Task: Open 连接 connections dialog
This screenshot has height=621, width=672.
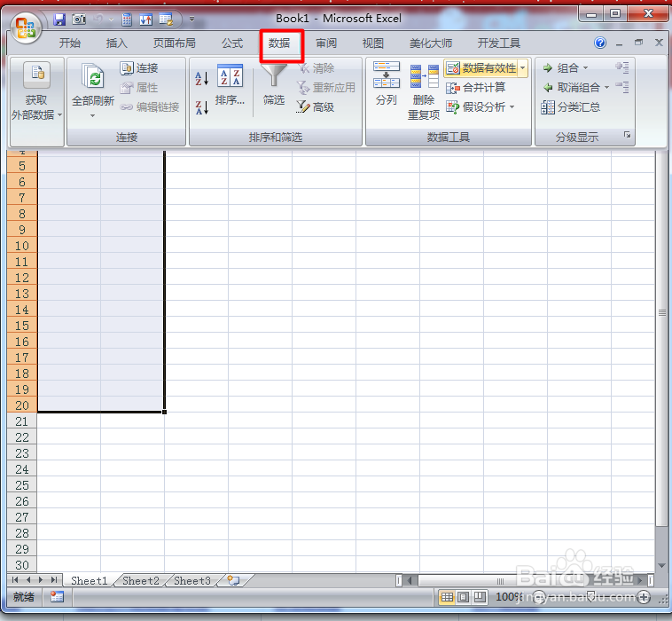Action: [x=139, y=67]
